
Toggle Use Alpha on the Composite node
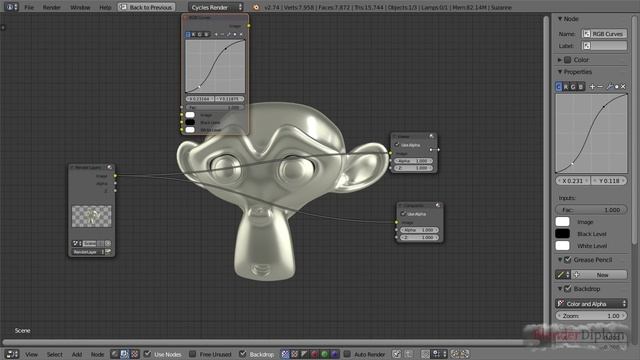pos(403,214)
